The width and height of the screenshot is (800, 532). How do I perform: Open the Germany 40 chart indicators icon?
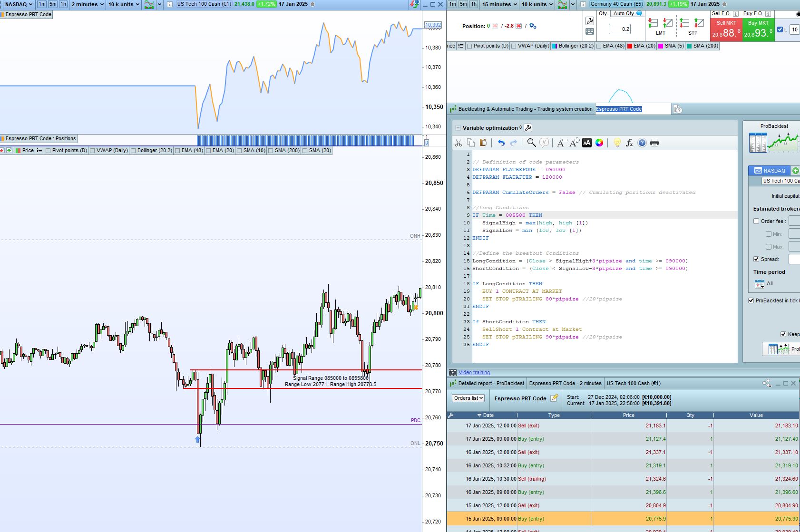[562, 4]
